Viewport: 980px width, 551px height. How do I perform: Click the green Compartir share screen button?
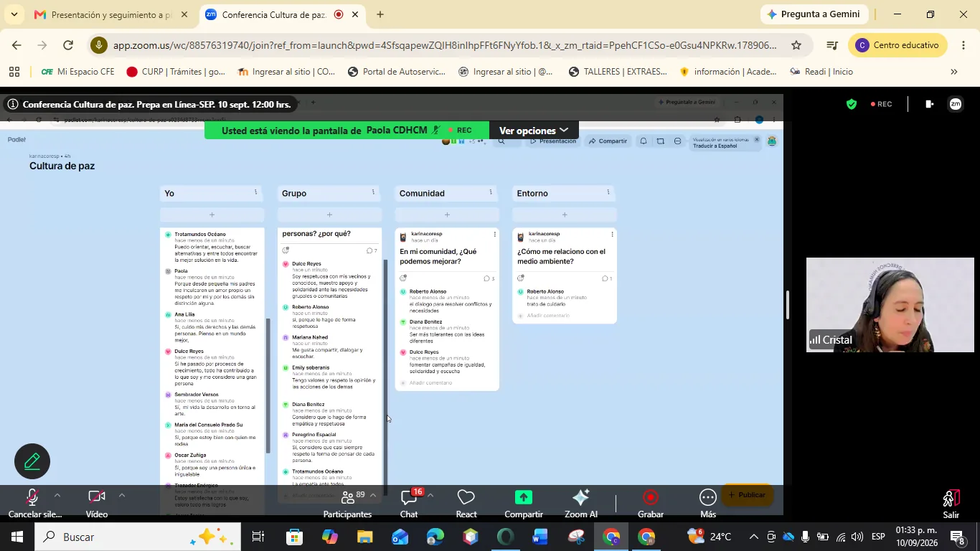tap(523, 503)
